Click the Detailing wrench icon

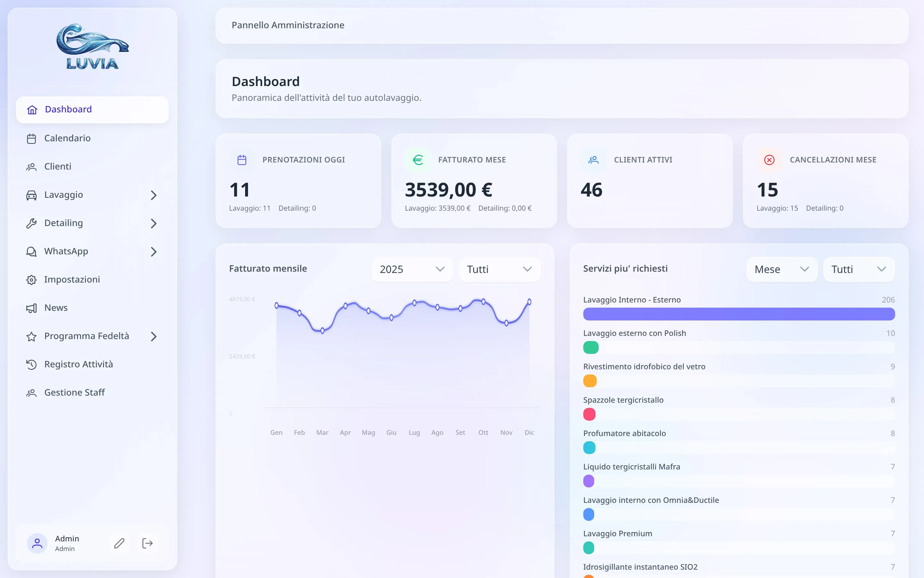pyautogui.click(x=31, y=223)
